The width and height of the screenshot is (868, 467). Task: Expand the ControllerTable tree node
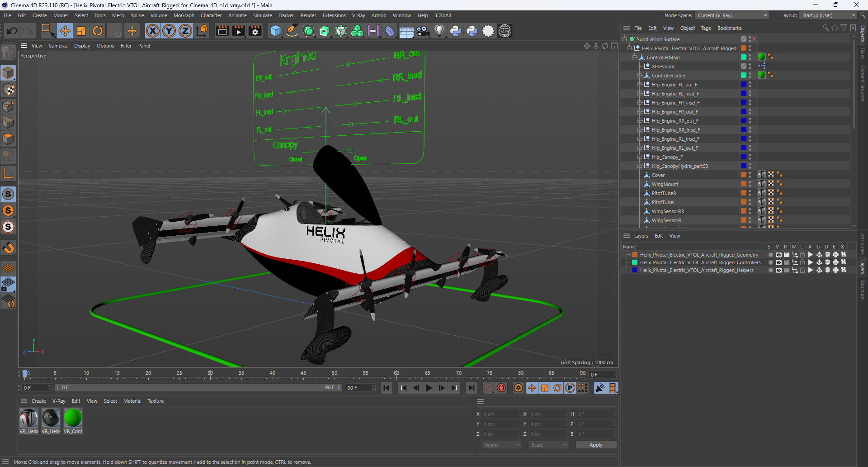tap(639, 75)
